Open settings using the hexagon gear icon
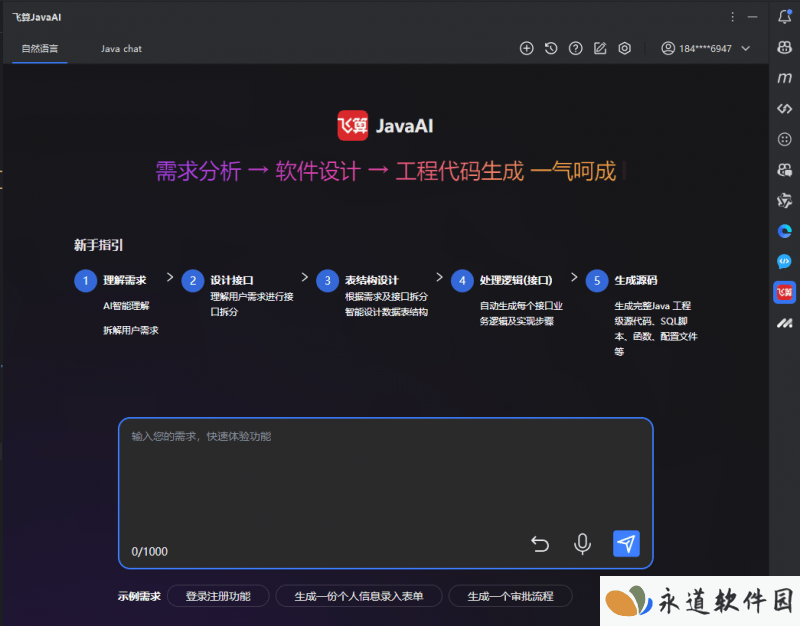This screenshot has width=800, height=626. (624, 48)
